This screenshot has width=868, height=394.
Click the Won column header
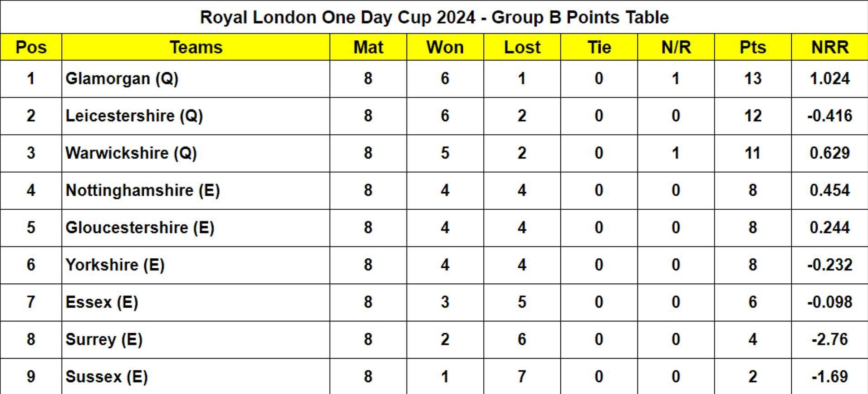click(445, 47)
